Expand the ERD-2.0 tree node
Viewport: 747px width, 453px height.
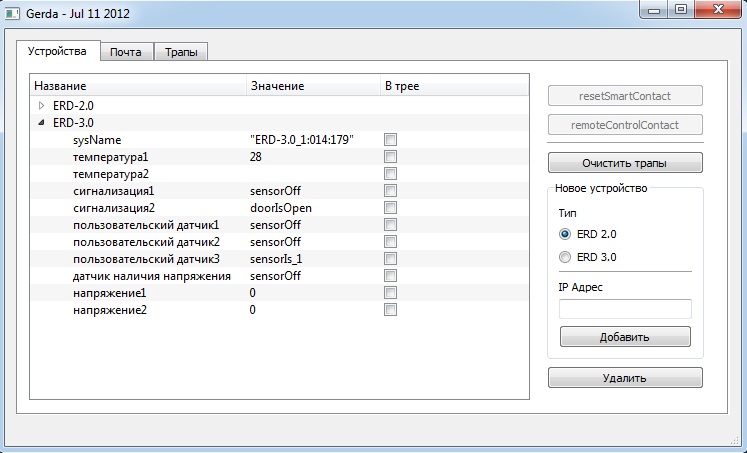pos(41,105)
